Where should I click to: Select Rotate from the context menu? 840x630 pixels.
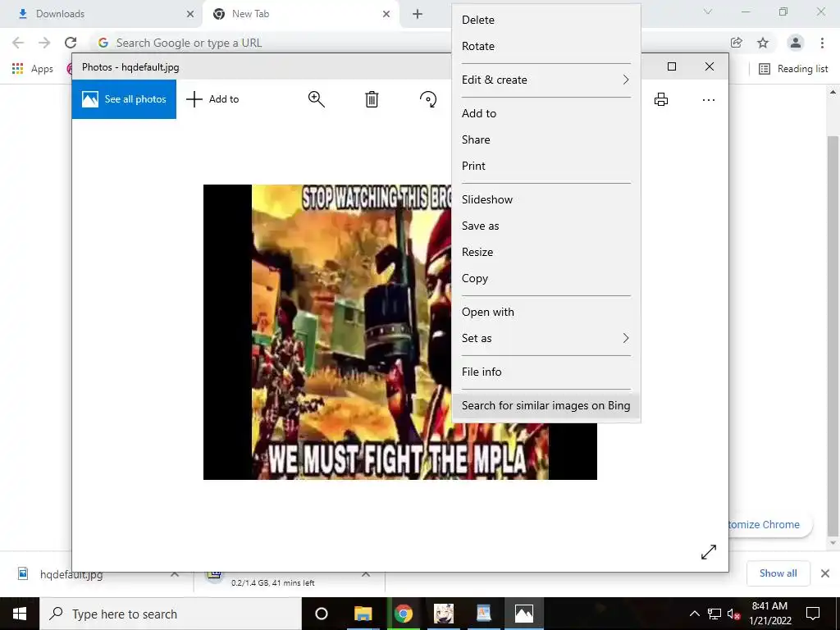pyautogui.click(x=546, y=46)
